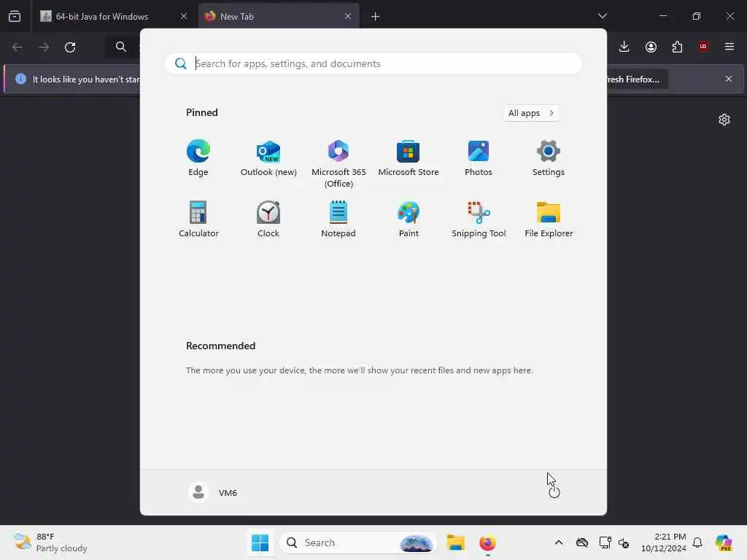
Task: Open the weather widget showing 88°F
Action: [50, 542]
